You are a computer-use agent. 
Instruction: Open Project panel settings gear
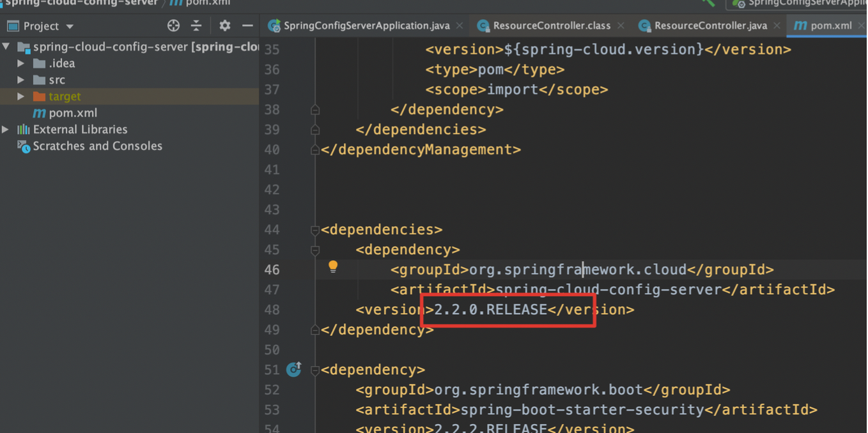coord(224,26)
